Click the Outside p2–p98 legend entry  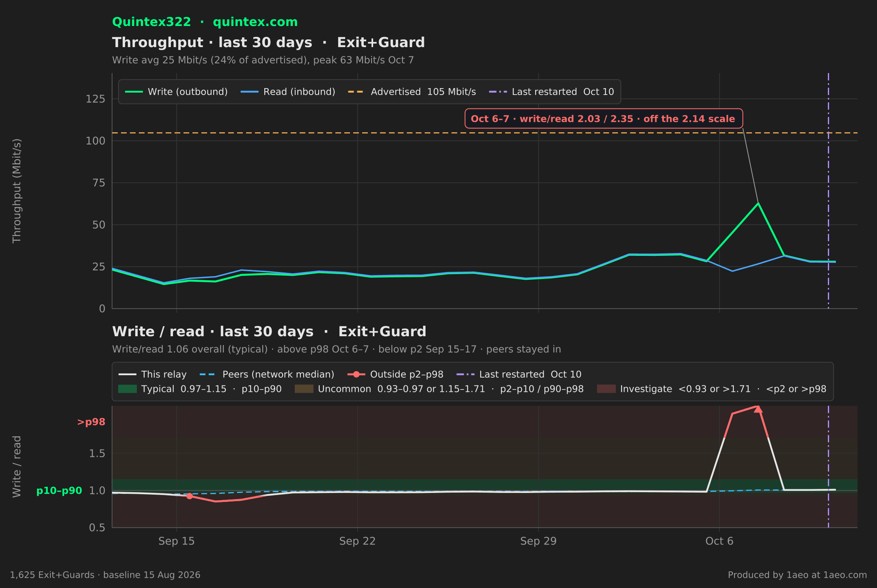(396, 374)
